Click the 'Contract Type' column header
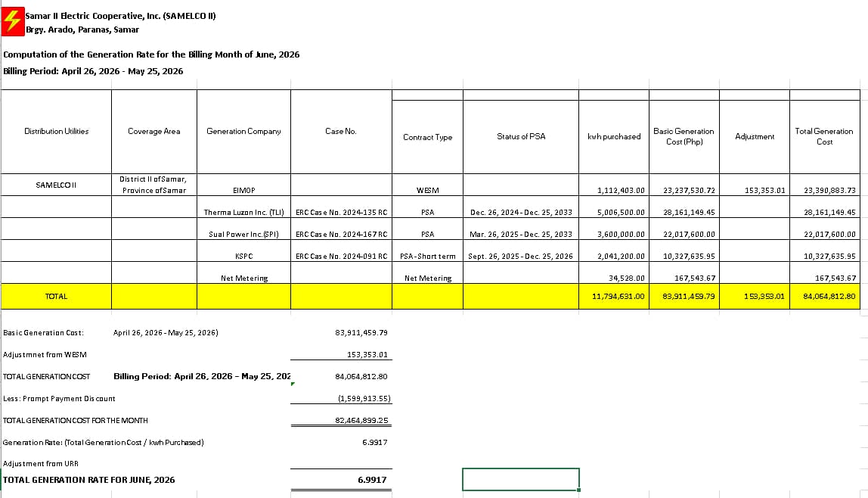This screenshot has height=498, width=868. [427, 138]
